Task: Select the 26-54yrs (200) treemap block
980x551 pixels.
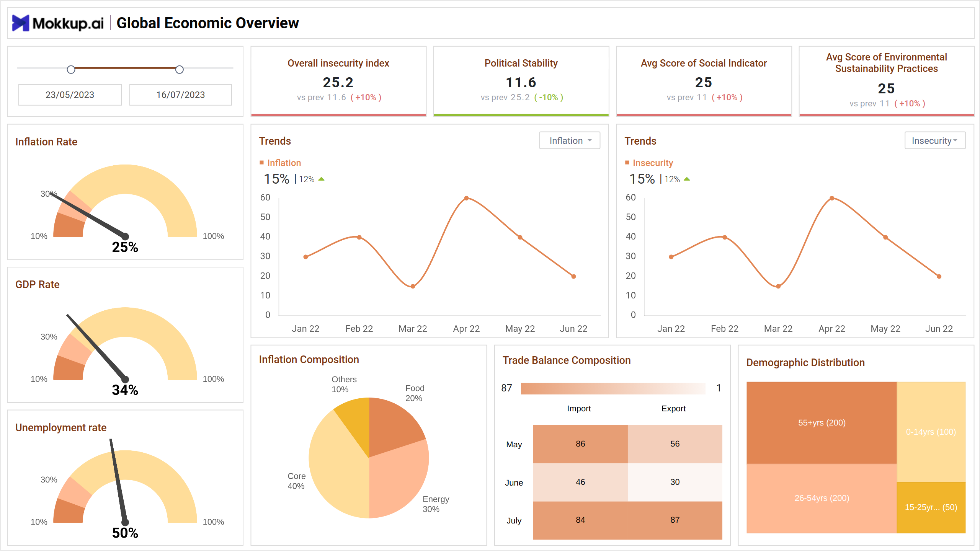Action: 822,498
